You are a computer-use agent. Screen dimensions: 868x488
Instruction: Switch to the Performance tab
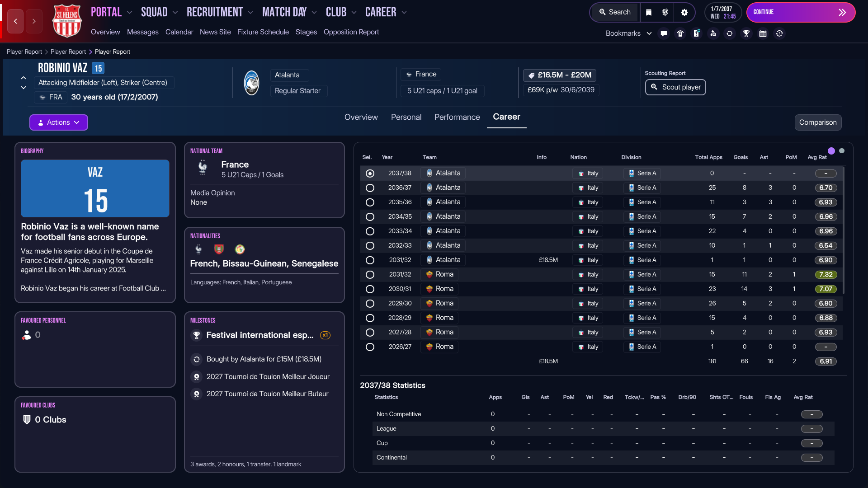(457, 117)
